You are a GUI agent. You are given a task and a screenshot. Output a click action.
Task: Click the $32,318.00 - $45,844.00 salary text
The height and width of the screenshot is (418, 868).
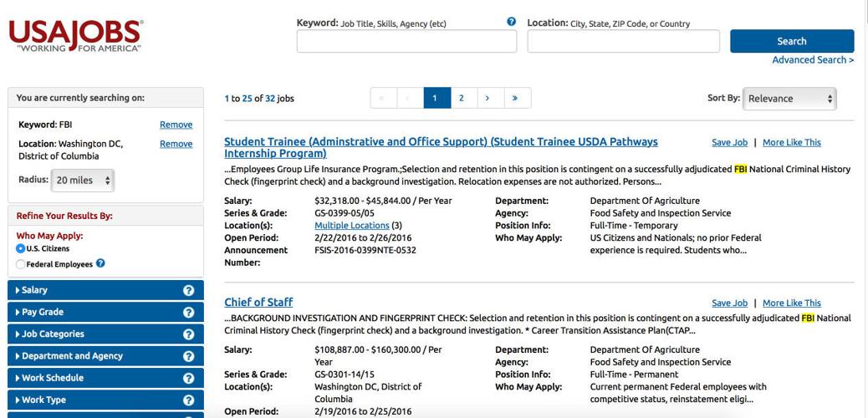click(x=383, y=201)
